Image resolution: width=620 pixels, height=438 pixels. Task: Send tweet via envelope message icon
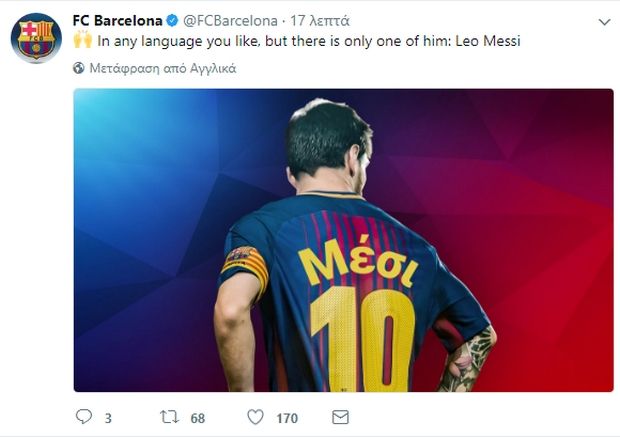pos(339,416)
